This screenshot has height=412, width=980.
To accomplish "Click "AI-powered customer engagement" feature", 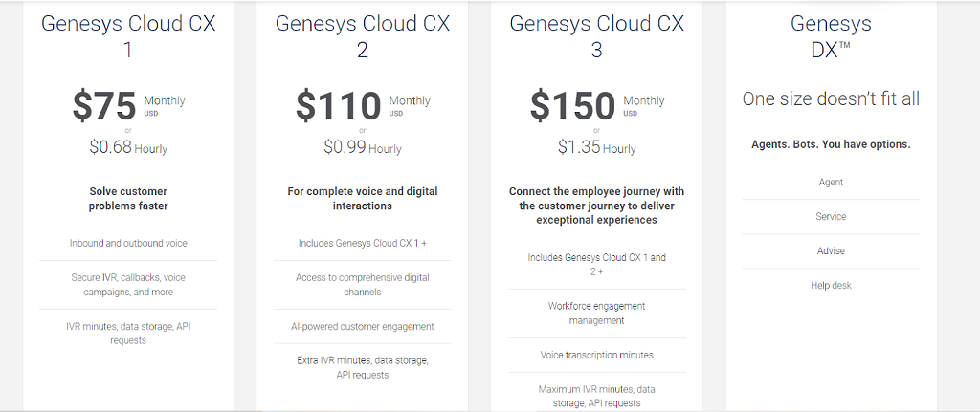I will pyautogui.click(x=363, y=326).
